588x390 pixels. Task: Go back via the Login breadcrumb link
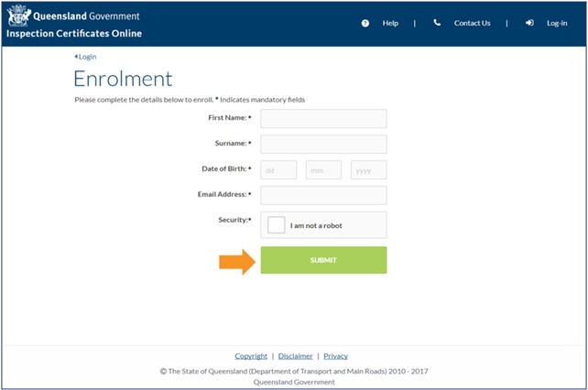[x=85, y=57]
